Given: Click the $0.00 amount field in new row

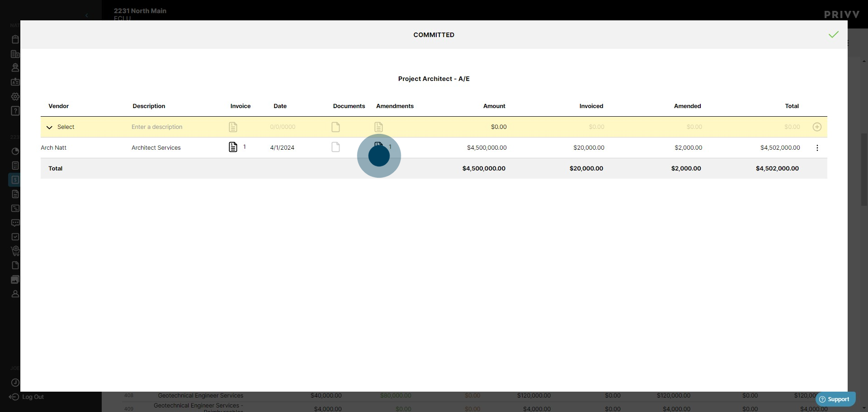Looking at the screenshot, I should (x=499, y=127).
